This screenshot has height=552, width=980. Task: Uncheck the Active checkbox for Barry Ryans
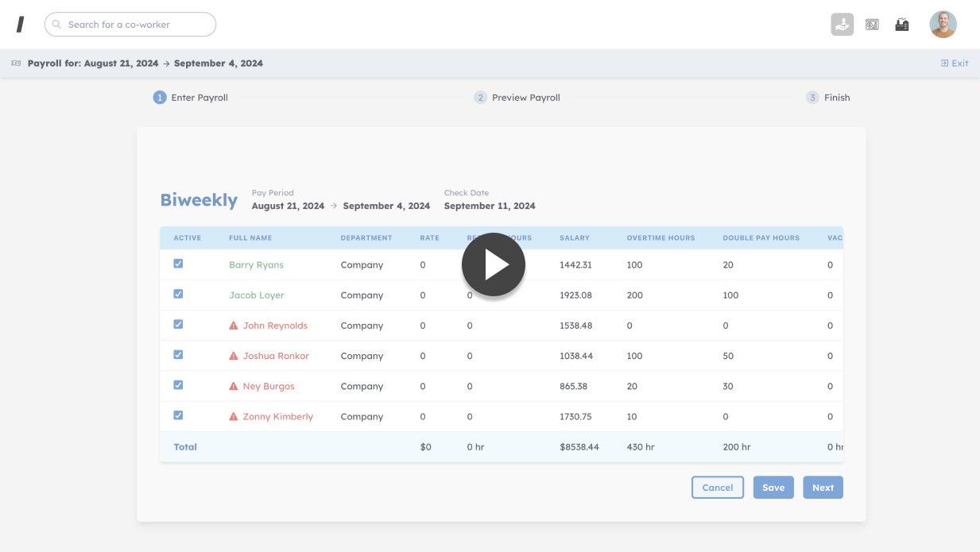178,264
